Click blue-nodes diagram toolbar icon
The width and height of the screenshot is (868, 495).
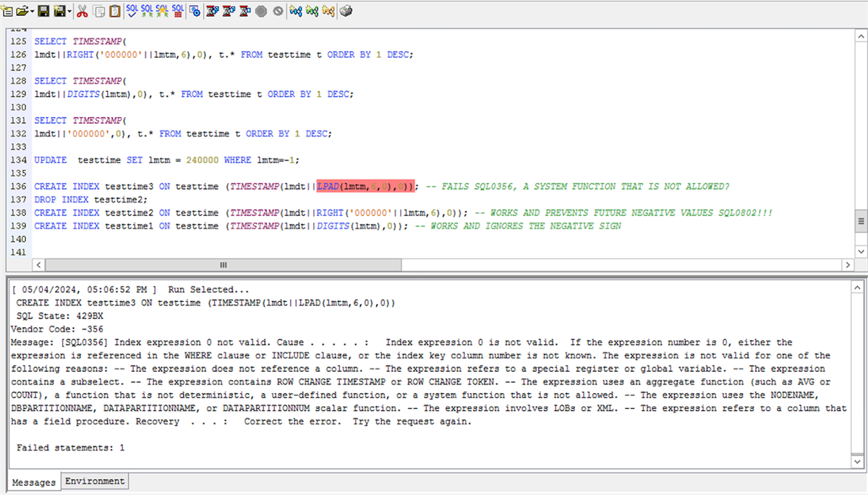(x=295, y=11)
